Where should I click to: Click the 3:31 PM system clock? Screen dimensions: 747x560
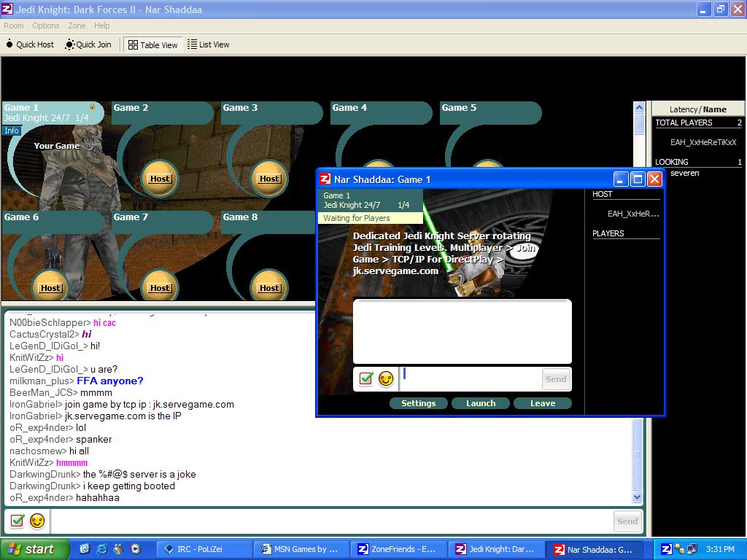click(x=720, y=549)
